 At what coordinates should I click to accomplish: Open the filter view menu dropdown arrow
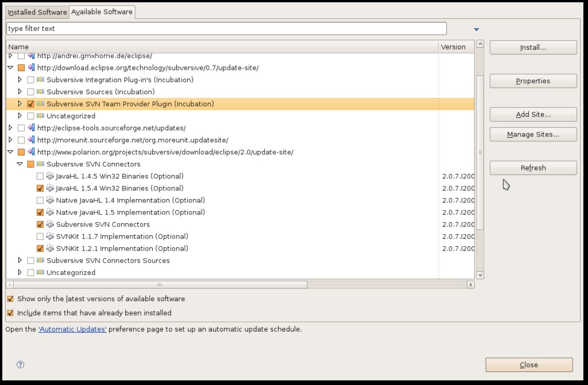tap(476, 29)
